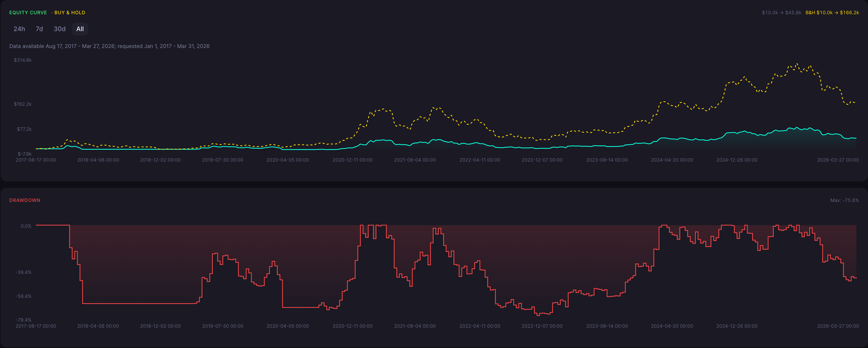This screenshot has height=348, width=868.
Task: Click 2023-08-14 date on drawdown chart axis
Action: click(x=607, y=326)
